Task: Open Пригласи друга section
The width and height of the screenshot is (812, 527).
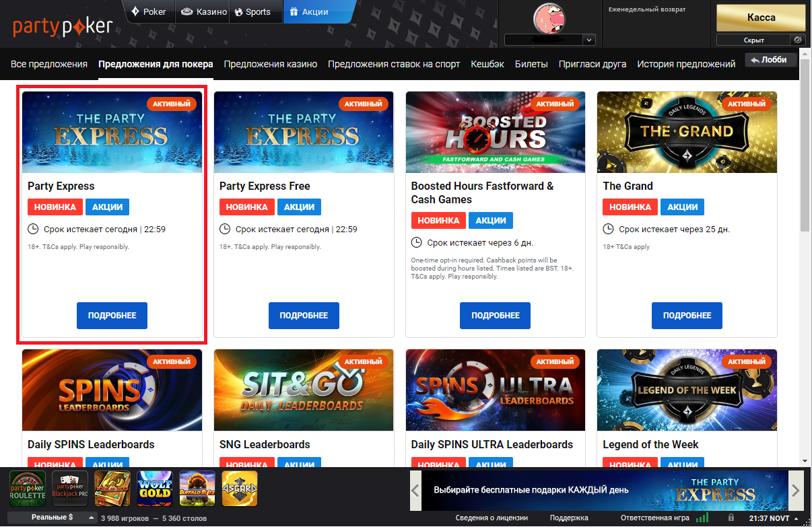Action: (x=593, y=64)
